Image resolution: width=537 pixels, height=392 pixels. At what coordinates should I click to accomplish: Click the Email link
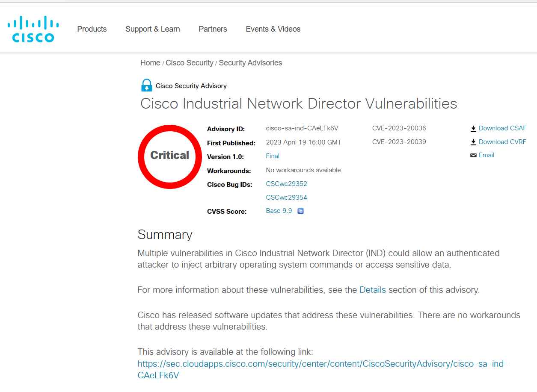[x=487, y=155]
